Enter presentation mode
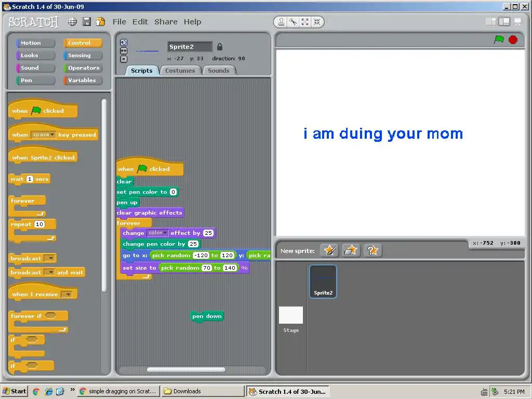This screenshot has width=532, height=399. click(518, 22)
